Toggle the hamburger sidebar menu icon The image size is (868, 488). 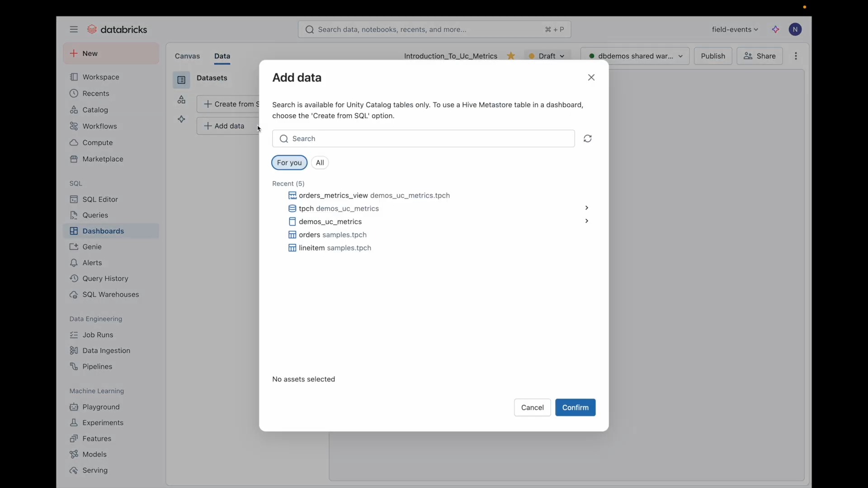(74, 29)
